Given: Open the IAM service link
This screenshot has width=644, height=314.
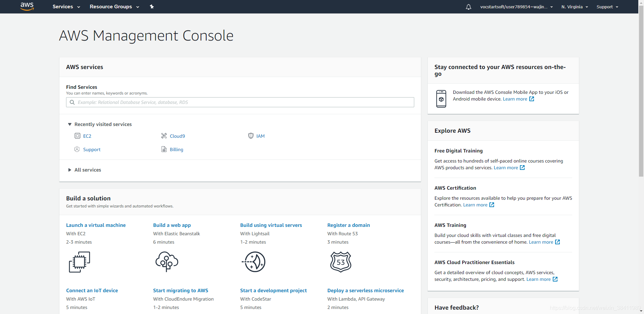Looking at the screenshot, I should pos(260,136).
